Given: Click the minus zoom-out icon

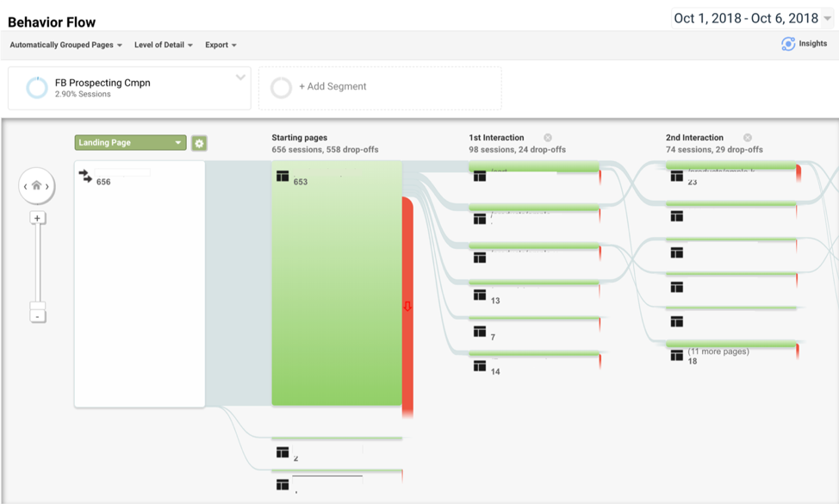Looking at the screenshot, I should coord(36,317).
